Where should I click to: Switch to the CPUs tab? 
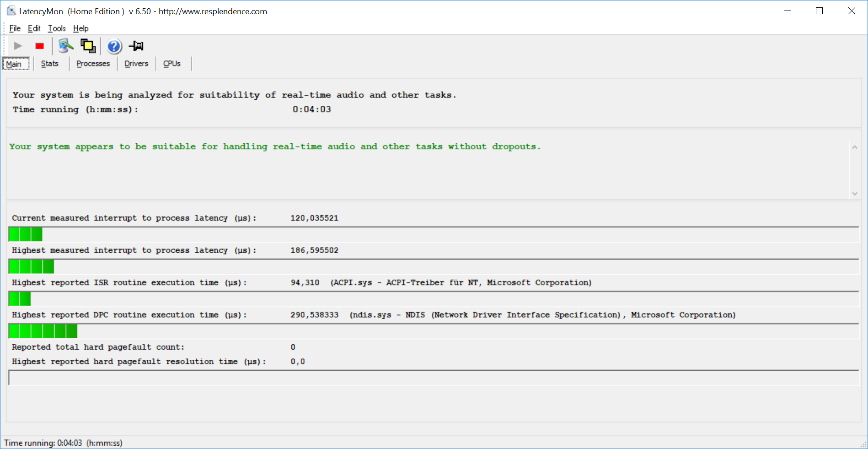tap(172, 64)
